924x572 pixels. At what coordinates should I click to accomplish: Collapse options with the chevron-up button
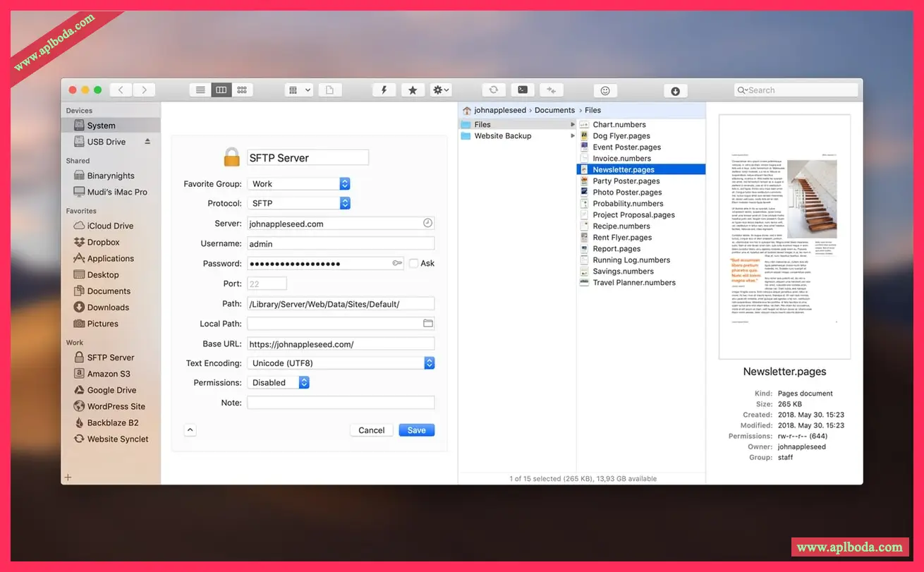click(x=190, y=430)
